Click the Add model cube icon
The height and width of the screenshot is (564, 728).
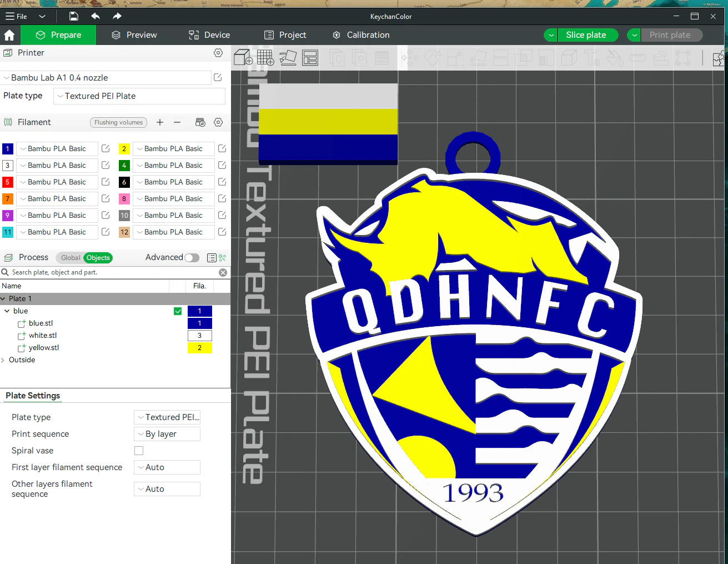click(x=243, y=57)
